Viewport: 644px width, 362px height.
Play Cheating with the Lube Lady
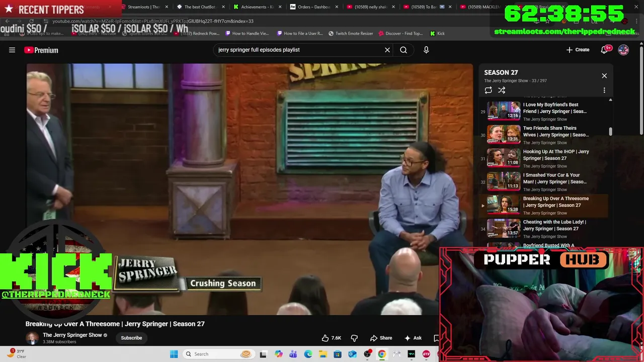pyautogui.click(x=543, y=229)
